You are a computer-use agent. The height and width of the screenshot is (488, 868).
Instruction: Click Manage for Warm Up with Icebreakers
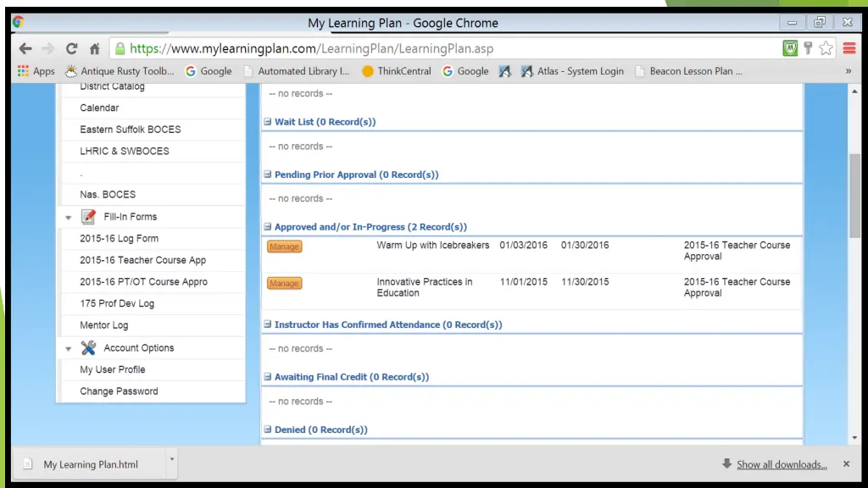click(284, 247)
